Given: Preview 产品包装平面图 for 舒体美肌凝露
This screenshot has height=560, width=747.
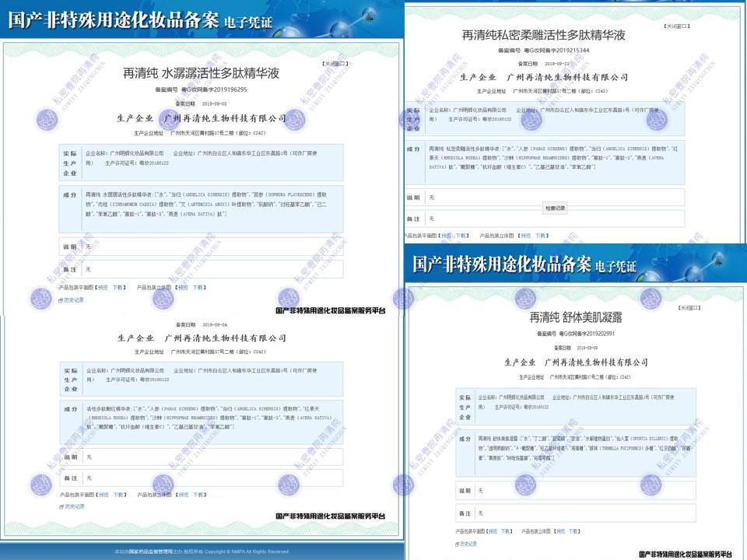Looking at the screenshot, I should pyautogui.click(x=493, y=531).
